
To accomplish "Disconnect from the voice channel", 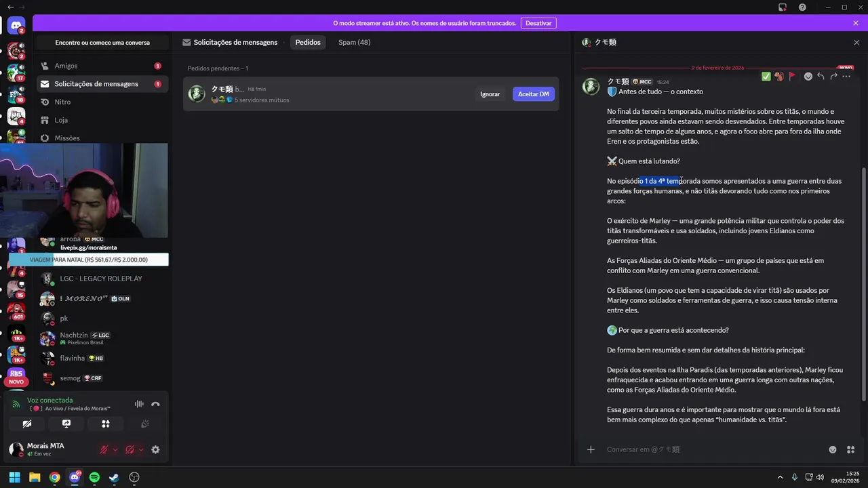I will [x=155, y=404].
